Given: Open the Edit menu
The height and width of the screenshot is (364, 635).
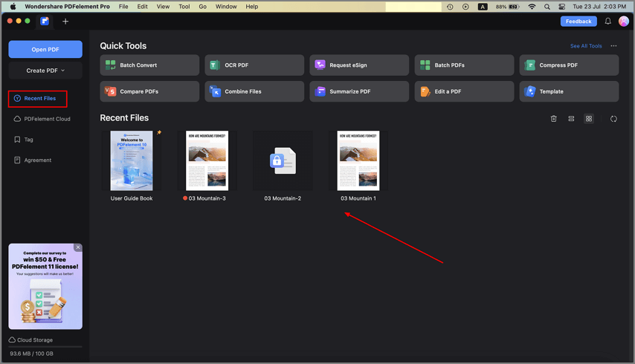Looking at the screenshot, I should (x=142, y=7).
